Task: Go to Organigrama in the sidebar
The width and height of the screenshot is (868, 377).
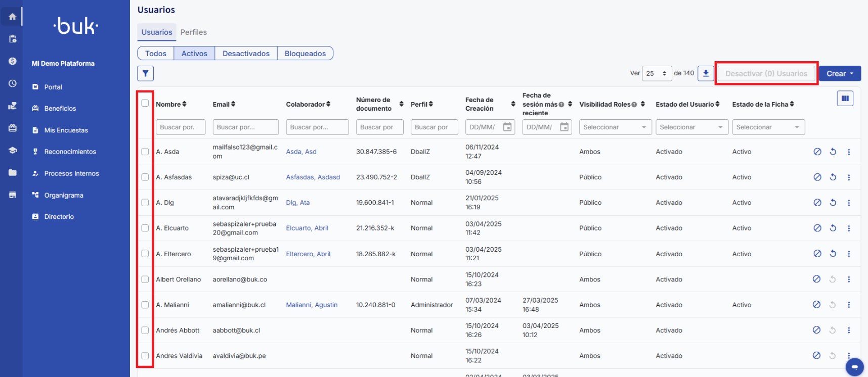Action: [64, 195]
